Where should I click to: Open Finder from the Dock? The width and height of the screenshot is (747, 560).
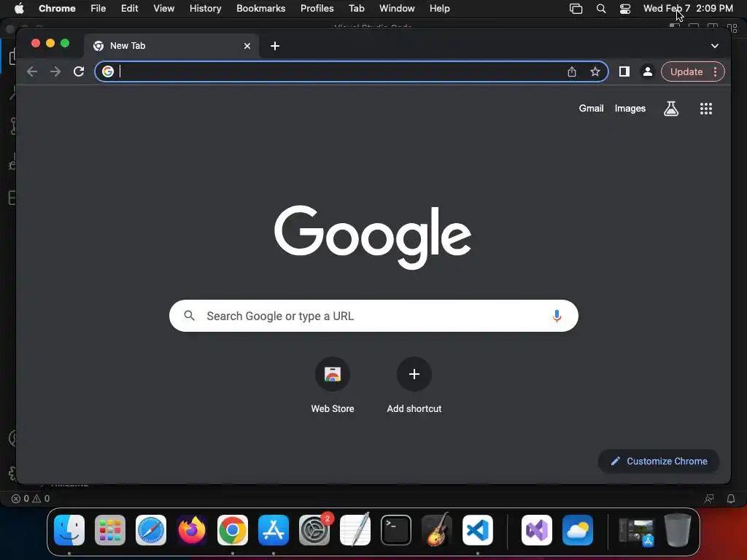tap(69, 530)
